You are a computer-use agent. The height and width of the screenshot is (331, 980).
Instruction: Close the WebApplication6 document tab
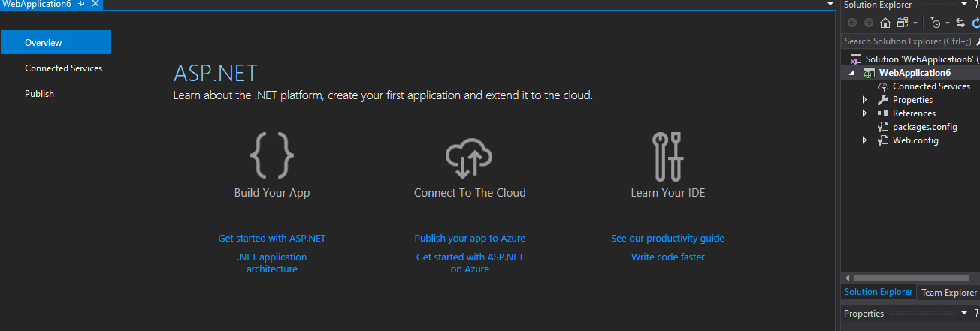pos(95,5)
